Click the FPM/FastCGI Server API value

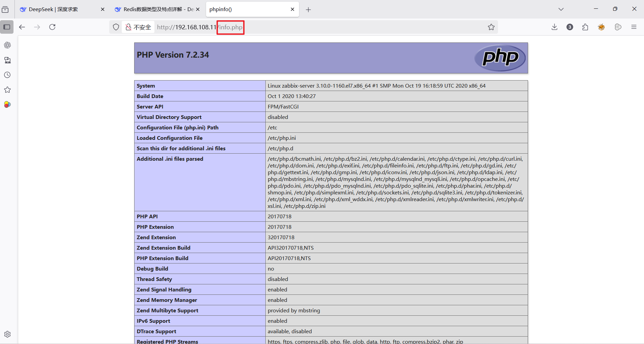[283, 107]
